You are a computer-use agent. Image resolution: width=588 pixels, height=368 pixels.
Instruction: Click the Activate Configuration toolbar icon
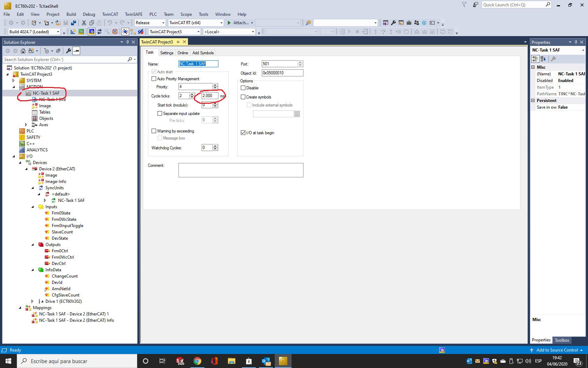point(73,32)
